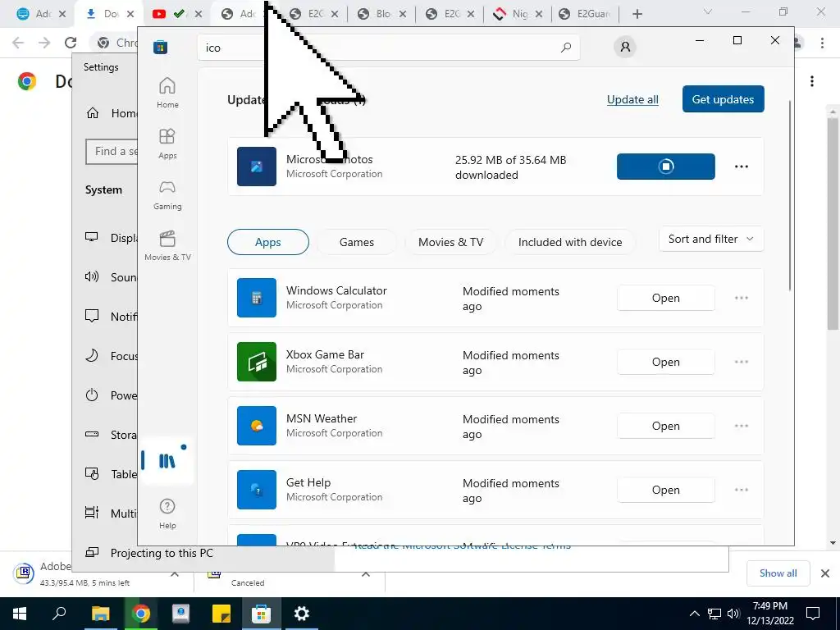Select System heading in Settings window

pos(103,189)
